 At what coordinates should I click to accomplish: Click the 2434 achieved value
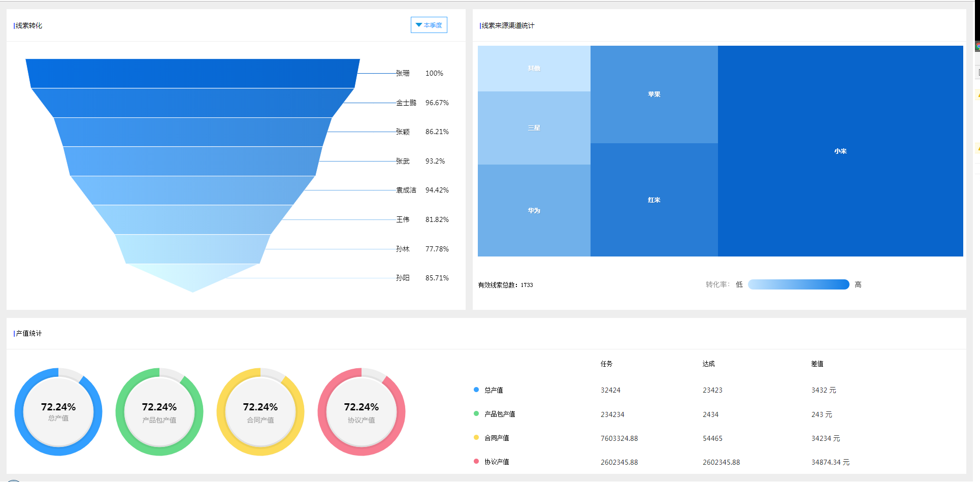click(710, 414)
